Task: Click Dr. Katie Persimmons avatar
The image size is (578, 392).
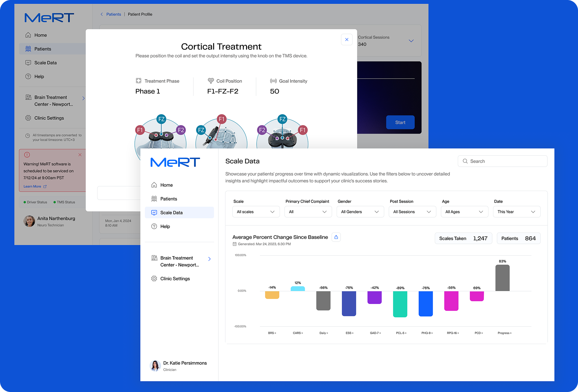Action: pos(155,366)
